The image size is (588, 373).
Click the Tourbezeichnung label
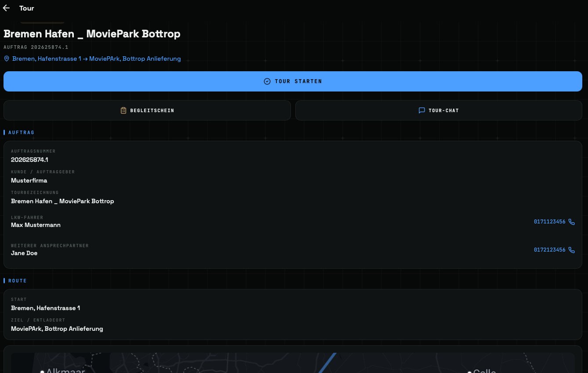[35, 193]
